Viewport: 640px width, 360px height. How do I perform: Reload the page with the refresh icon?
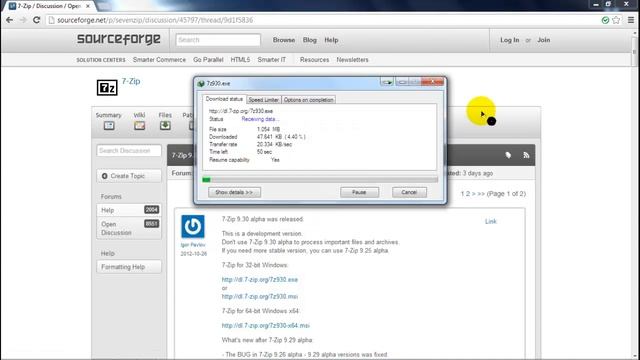click(x=36, y=20)
